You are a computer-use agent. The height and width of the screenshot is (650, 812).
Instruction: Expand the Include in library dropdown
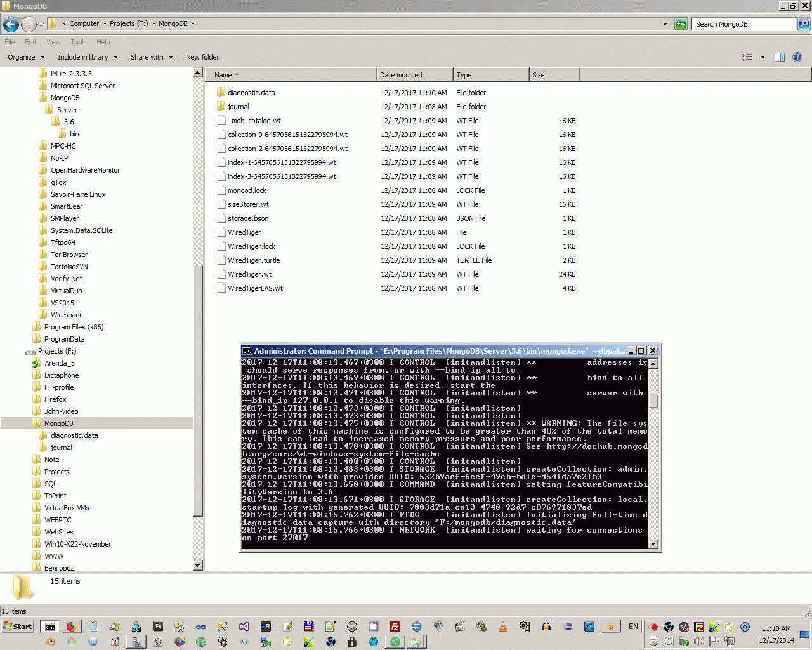pyautogui.click(x=88, y=57)
